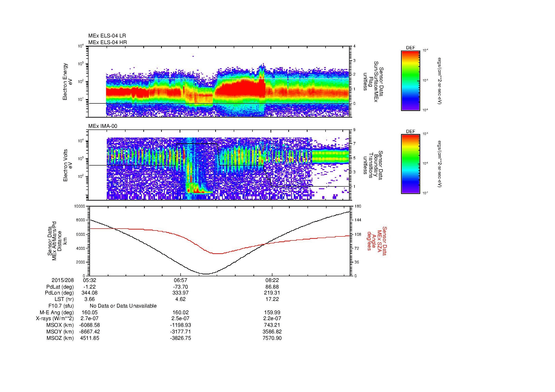Click the 'Boundary Transitions unitless' right axis label
The height and width of the screenshot is (392, 555).
[373, 166]
